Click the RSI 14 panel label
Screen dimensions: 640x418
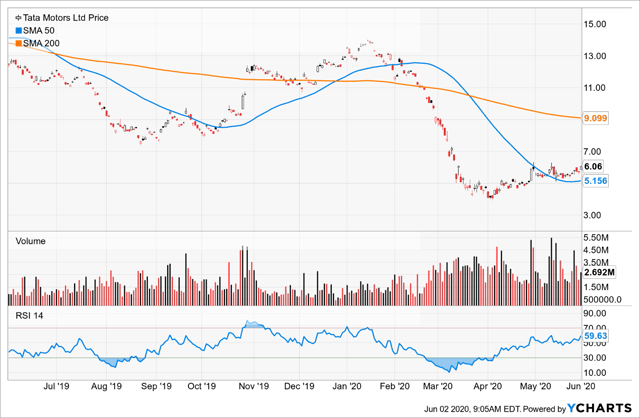click(x=29, y=316)
